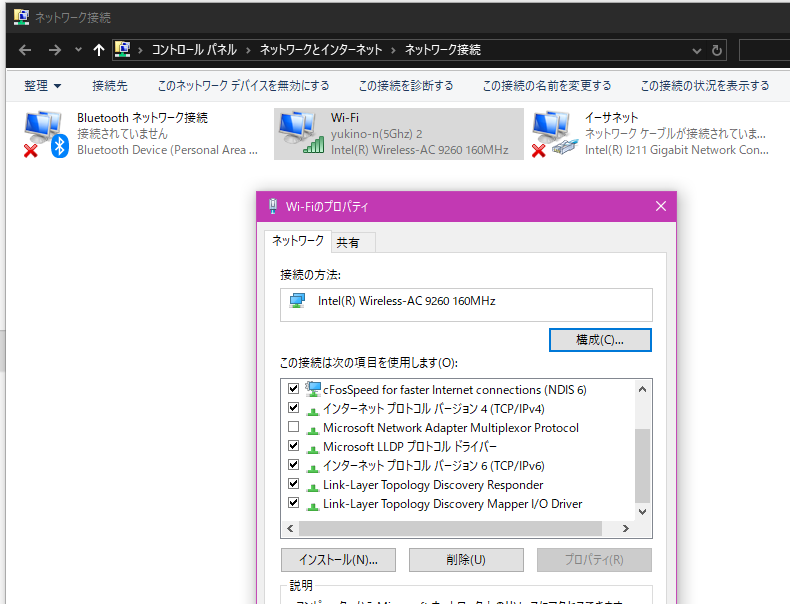Open the コントロール パネル breadcrumb

pyautogui.click(x=194, y=50)
